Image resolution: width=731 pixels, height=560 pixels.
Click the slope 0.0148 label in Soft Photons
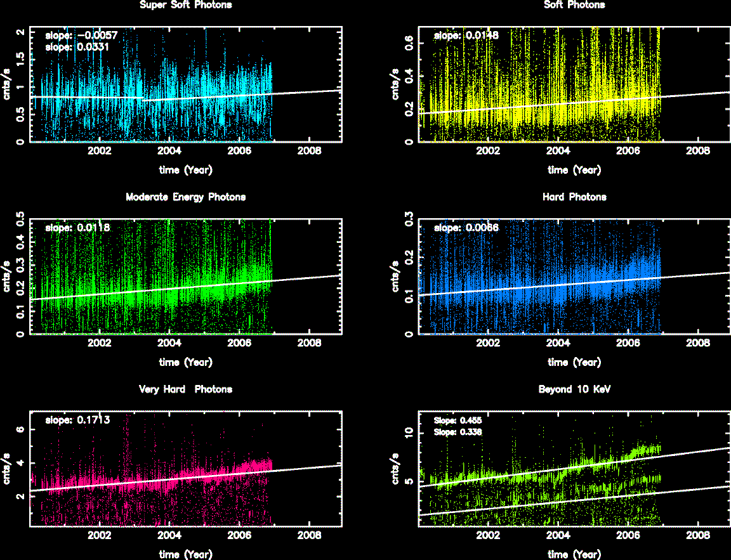coord(466,36)
